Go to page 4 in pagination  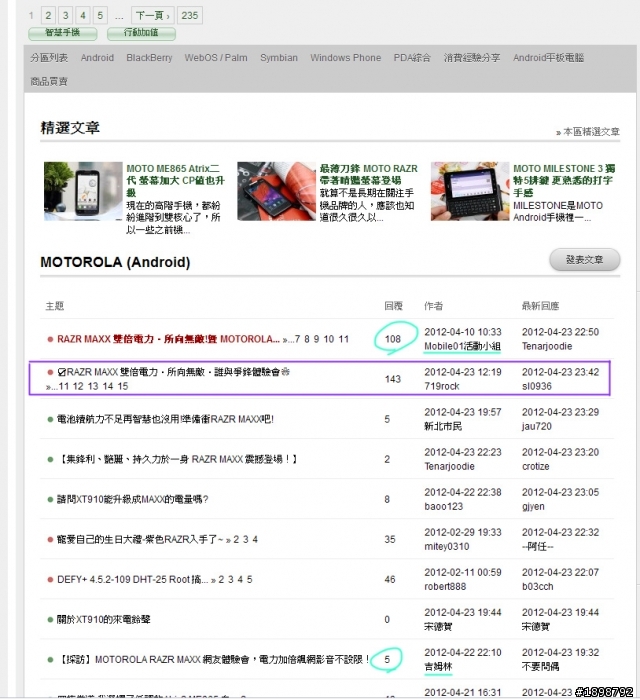pos(83,16)
